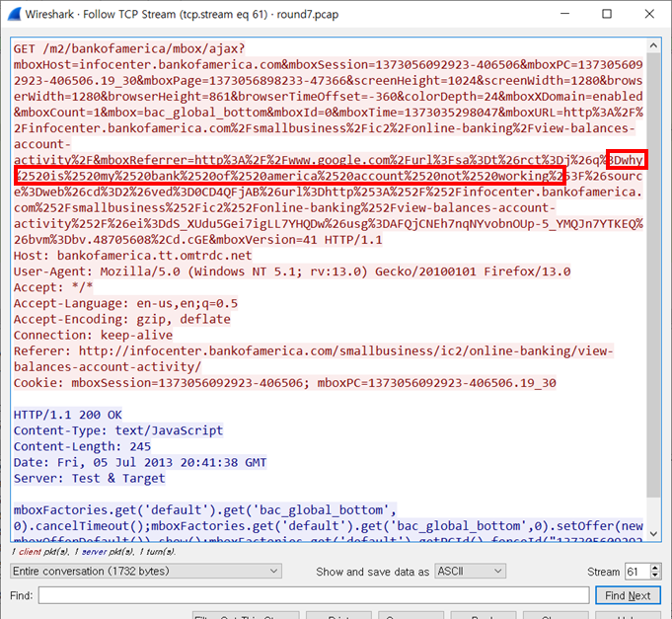
Task: Click the Wireshark shark fin title icon
Action: [14, 14]
